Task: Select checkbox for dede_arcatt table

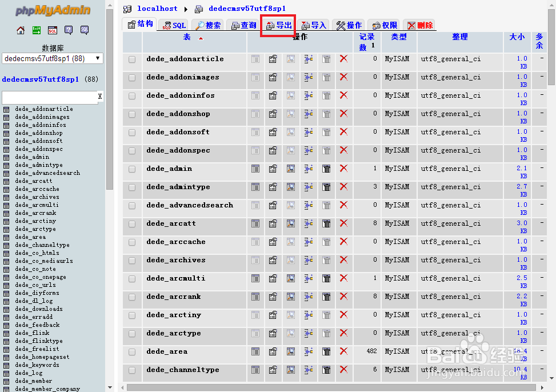Action: tap(132, 224)
